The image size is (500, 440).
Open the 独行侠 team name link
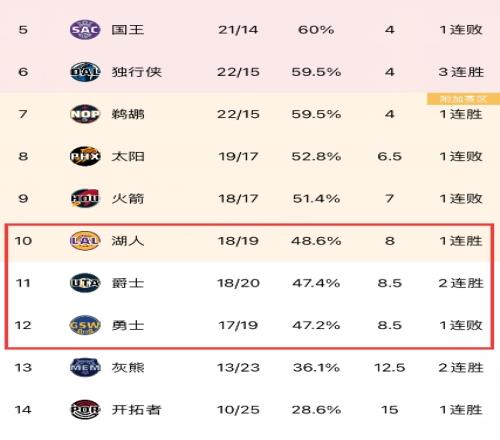(x=136, y=72)
